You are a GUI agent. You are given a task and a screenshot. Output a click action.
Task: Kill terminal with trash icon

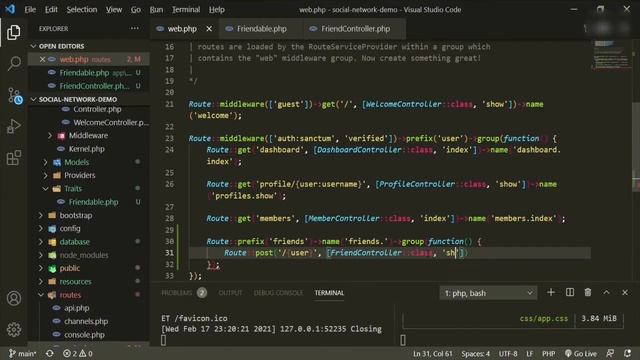pos(588,292)
